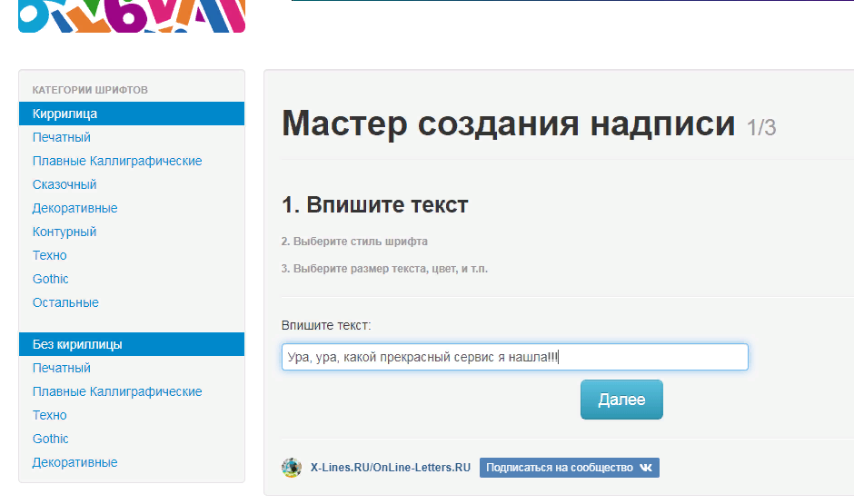Open Печатный under Без кириллицы
This screenshot has height=504, width=854.
[62, 368]
